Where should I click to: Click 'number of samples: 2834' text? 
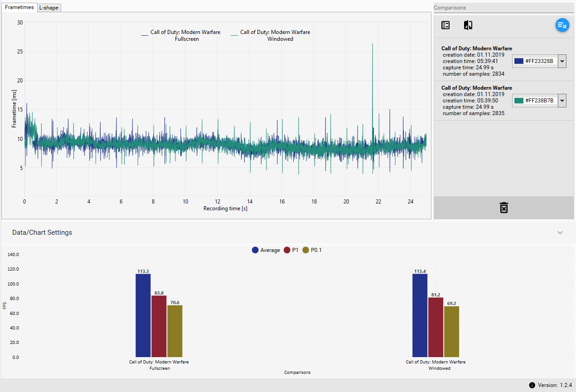click(x=474, y=74)
